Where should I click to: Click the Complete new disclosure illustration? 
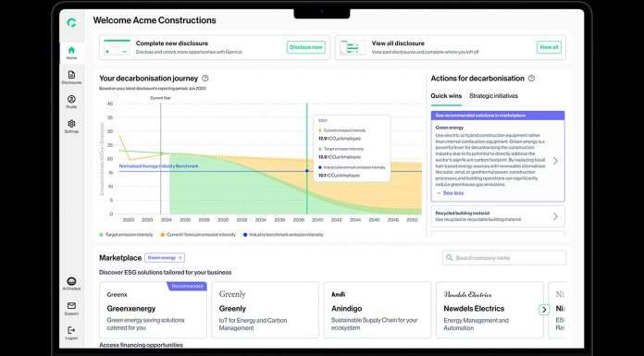118,47
